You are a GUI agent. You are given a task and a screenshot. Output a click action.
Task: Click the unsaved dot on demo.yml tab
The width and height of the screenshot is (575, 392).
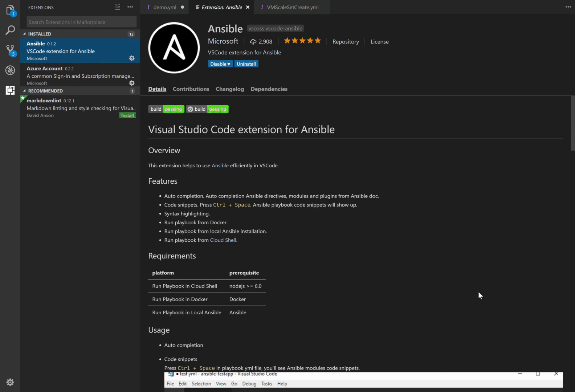pos(182,7)
